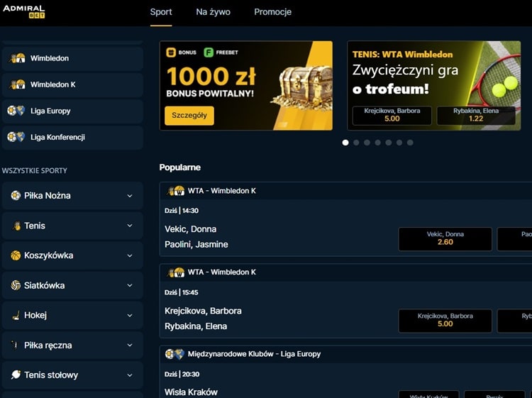Open the Sport tab

(161, 12)
